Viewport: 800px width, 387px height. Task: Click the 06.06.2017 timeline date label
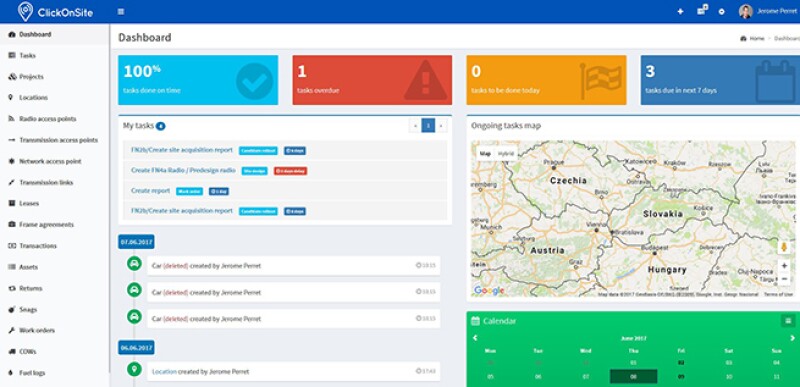click(x=136, y=348)
